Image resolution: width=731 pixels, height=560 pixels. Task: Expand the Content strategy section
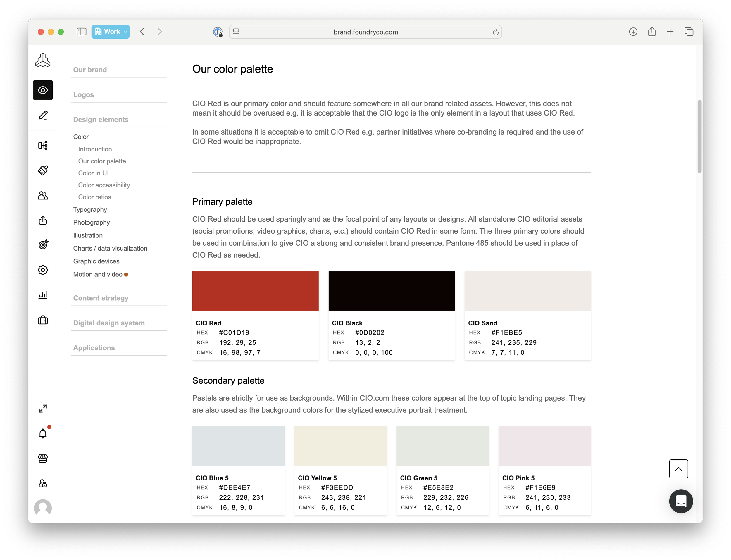(x=101, y=298)
